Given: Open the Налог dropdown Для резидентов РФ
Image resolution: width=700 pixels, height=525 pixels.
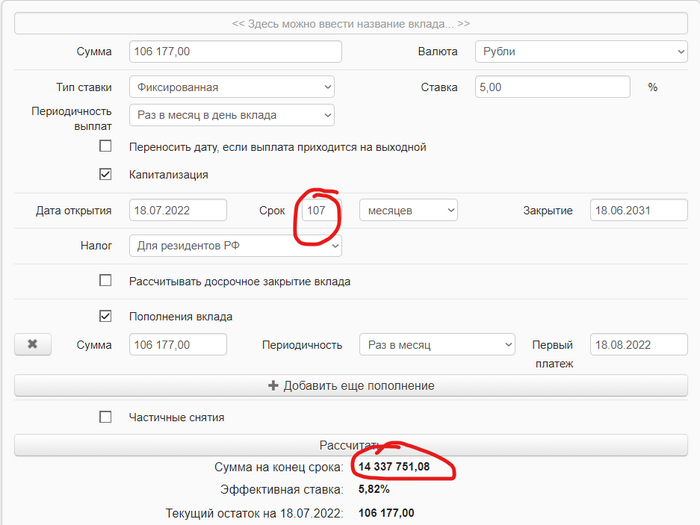Looking at the screenshot, I should pyautogui.click(x=235, y=246).
